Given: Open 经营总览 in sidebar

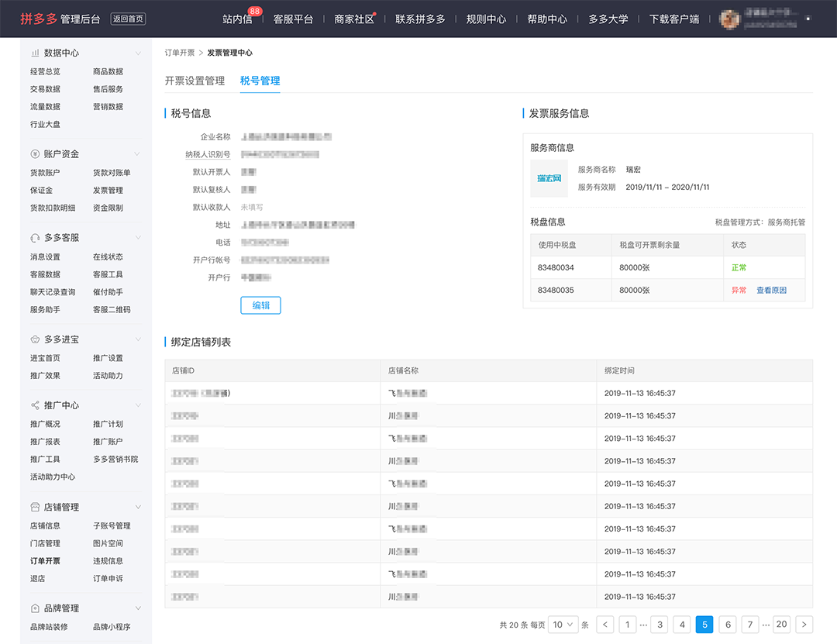Looking at the screenshot, I should pyautogui.click(x=45, y=71).
